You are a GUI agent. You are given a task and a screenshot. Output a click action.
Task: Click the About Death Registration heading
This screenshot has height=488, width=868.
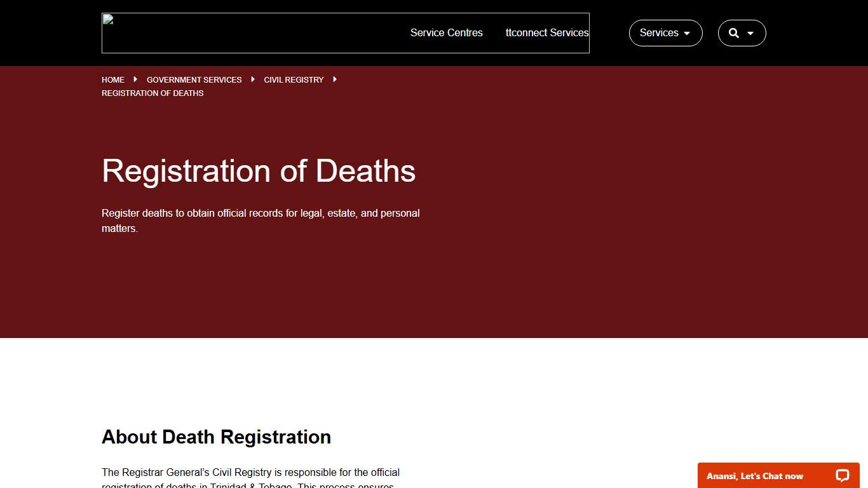point(216,437)
